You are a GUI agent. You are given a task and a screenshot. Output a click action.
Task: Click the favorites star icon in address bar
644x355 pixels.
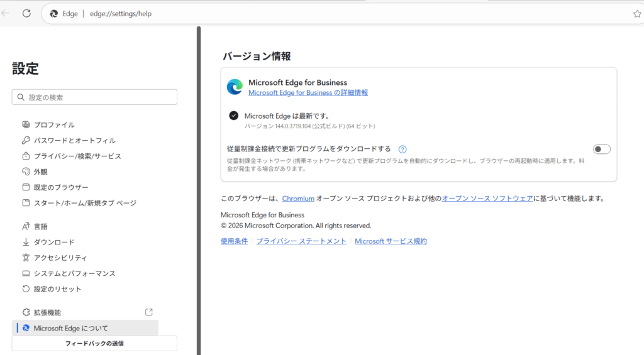pyautogui.click(x=636, y=13)
